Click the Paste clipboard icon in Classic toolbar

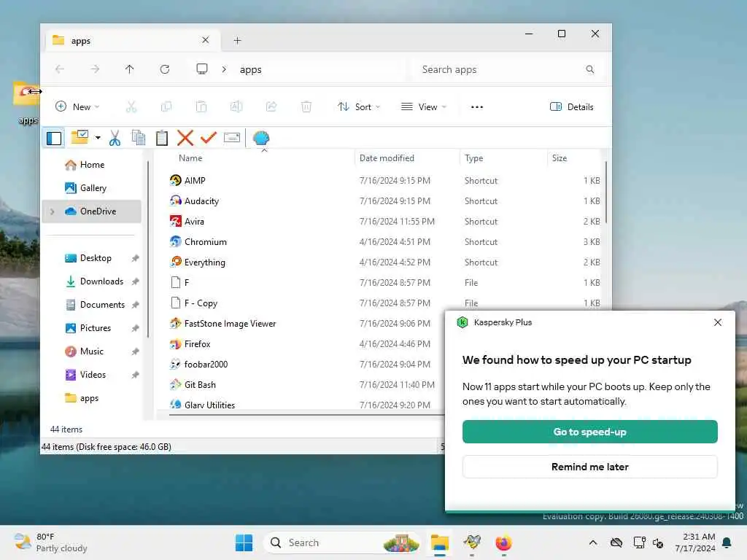(x=162, y=138)
